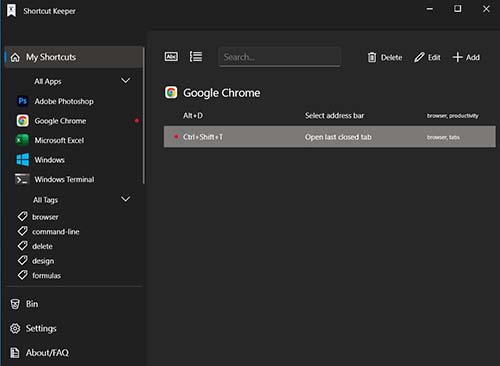Select the Alt+D shortcut text
The image size is (500, 366).
pos(193,116)
